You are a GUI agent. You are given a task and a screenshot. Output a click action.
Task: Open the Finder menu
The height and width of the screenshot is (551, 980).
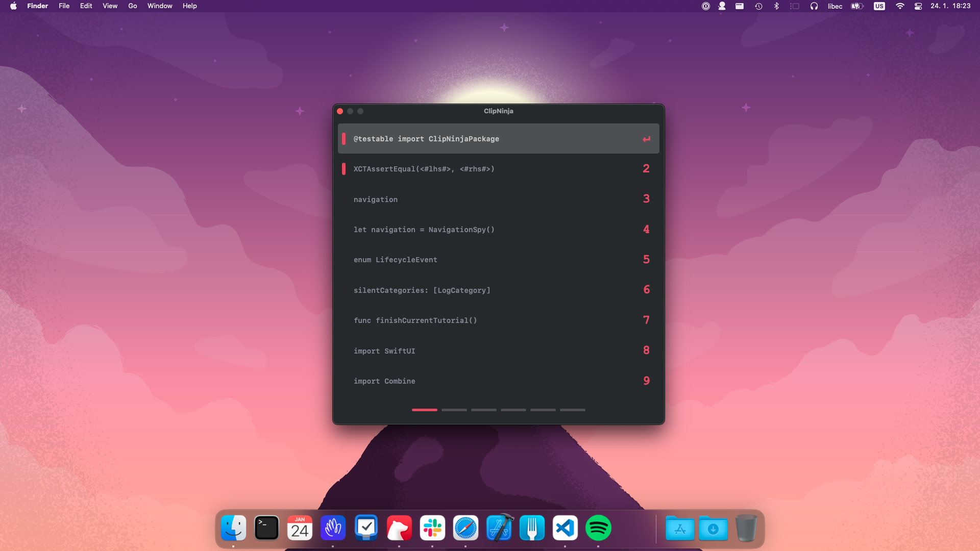pyautogui.click(x=37, y=6)
